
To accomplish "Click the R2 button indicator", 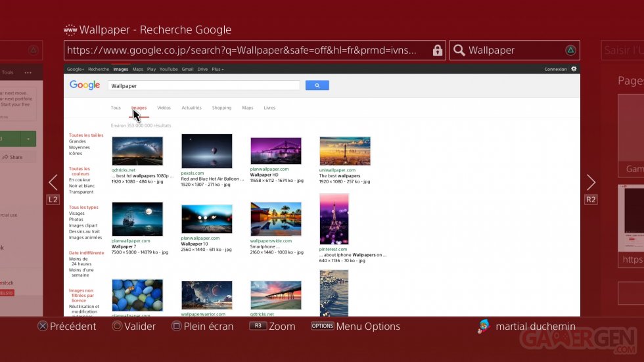I will pyautogui.click(x=591, y=200).
